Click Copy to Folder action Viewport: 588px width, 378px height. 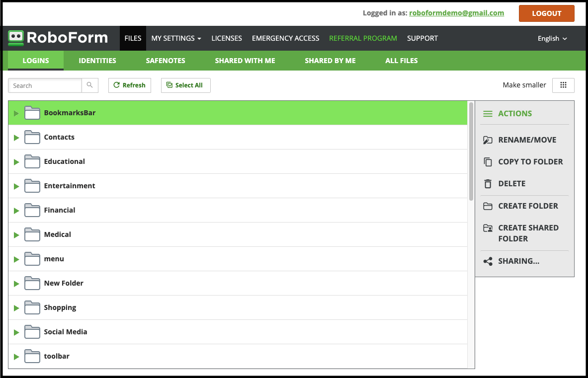[530, 161]
